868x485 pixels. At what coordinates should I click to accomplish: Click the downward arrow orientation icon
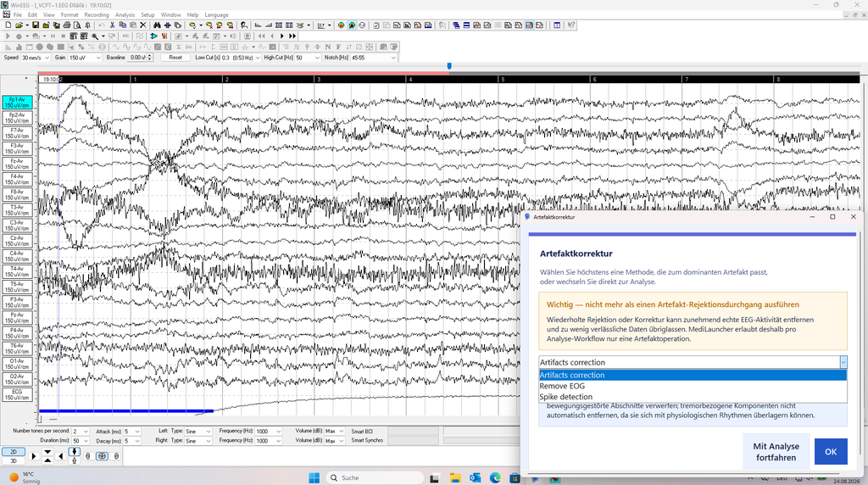[75, 452]
